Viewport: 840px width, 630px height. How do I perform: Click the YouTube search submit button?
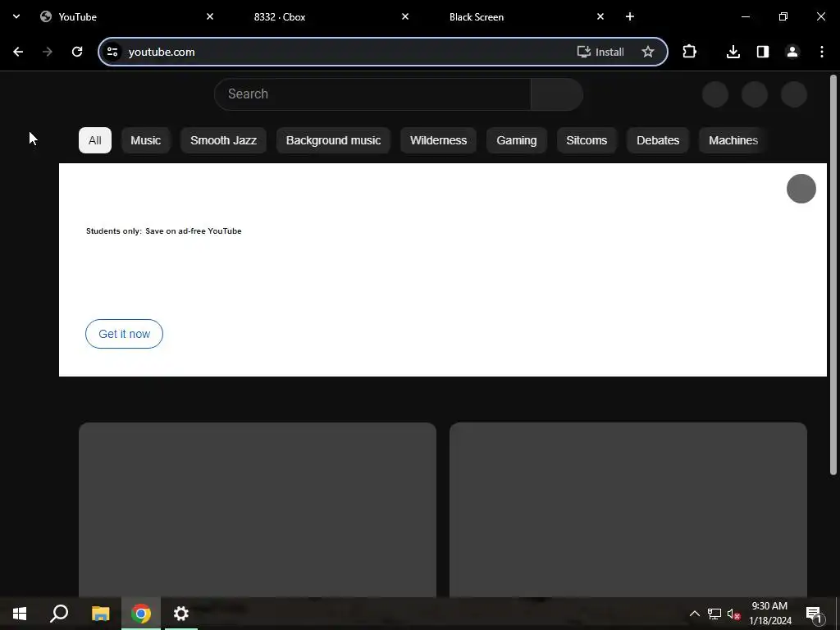pyautogui.click(x=557, y=94)
